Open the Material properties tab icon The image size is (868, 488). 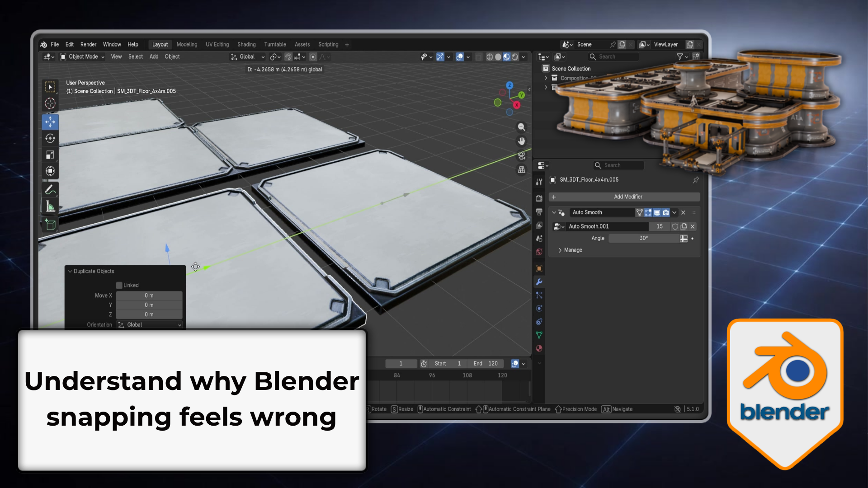pos(539,348)
